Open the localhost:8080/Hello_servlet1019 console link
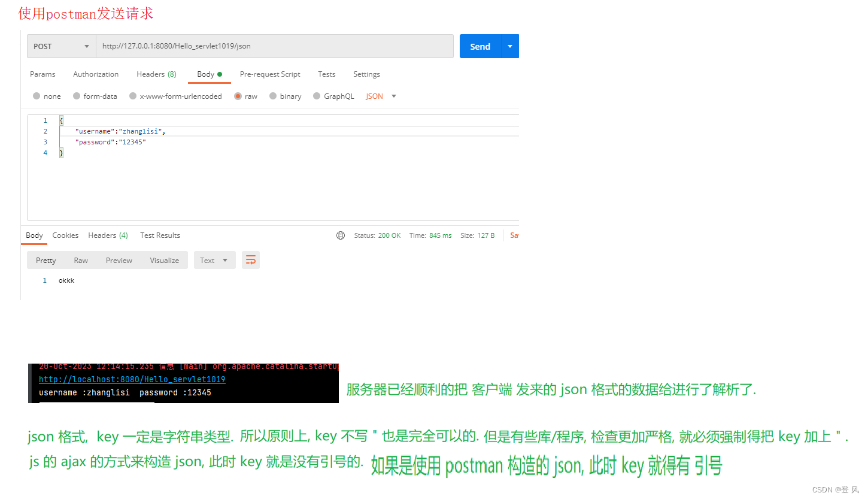 [132, 380]
